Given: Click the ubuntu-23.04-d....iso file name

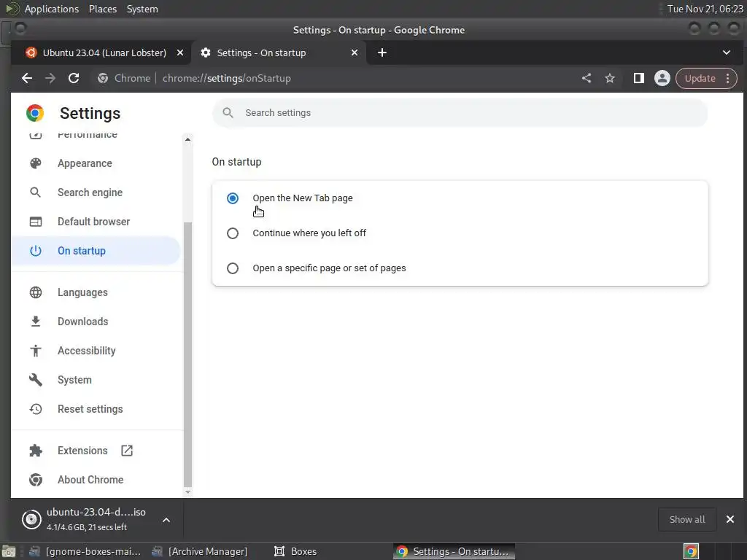Looking at the screenshot, I should pyautogui.click(x=96, y=513).
